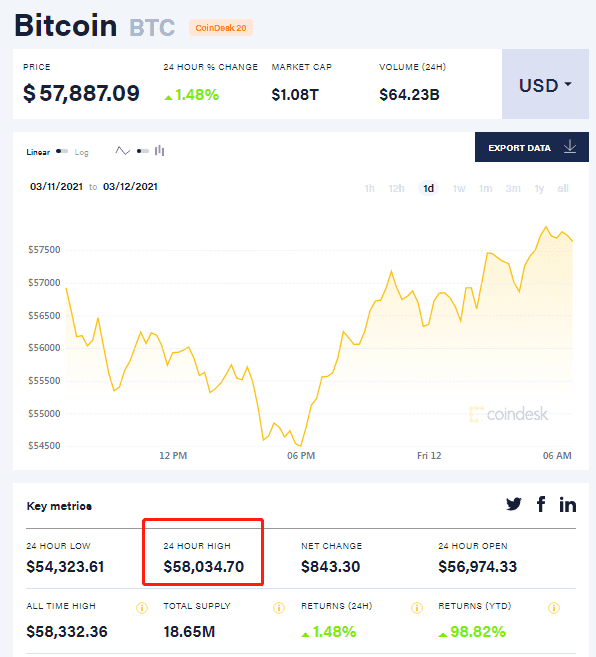Open Returns (YTD) info icon
Image resolution: width=596 pixels, height=657 pixels.
(554, 608)
